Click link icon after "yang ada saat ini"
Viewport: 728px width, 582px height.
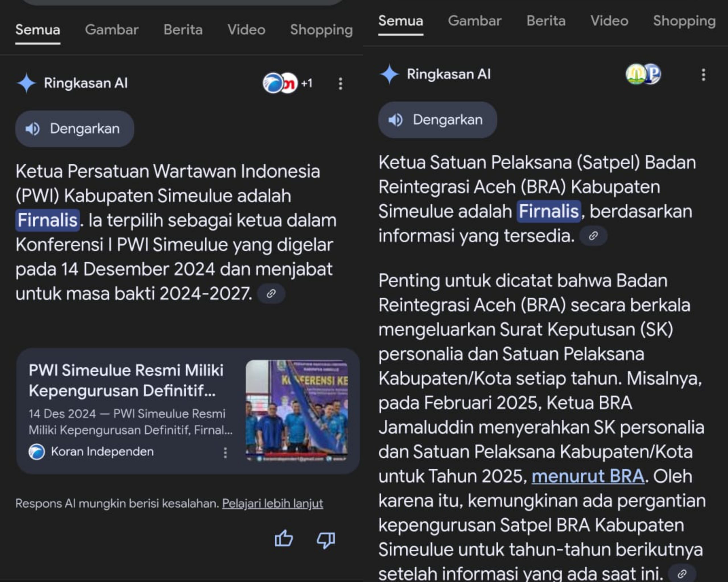click(682, 573)
